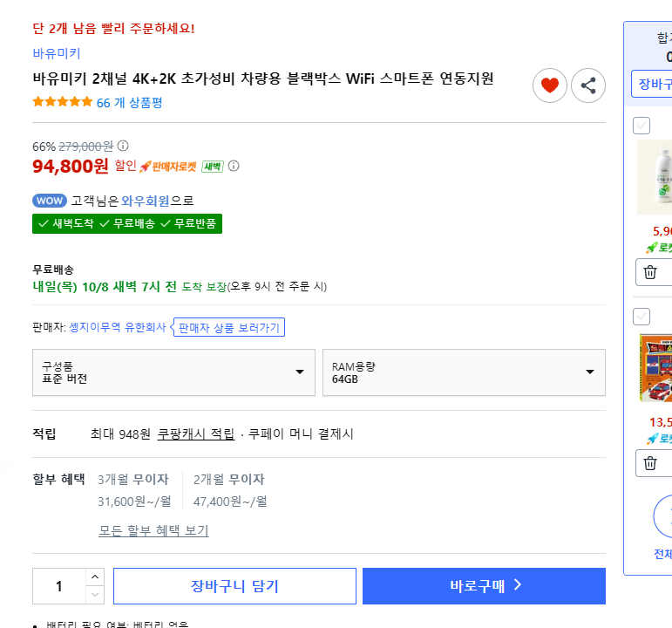Click the green 새벽 badge
Image resolution: width=672 pixels, height=628 pixels.
click(213, 167)
